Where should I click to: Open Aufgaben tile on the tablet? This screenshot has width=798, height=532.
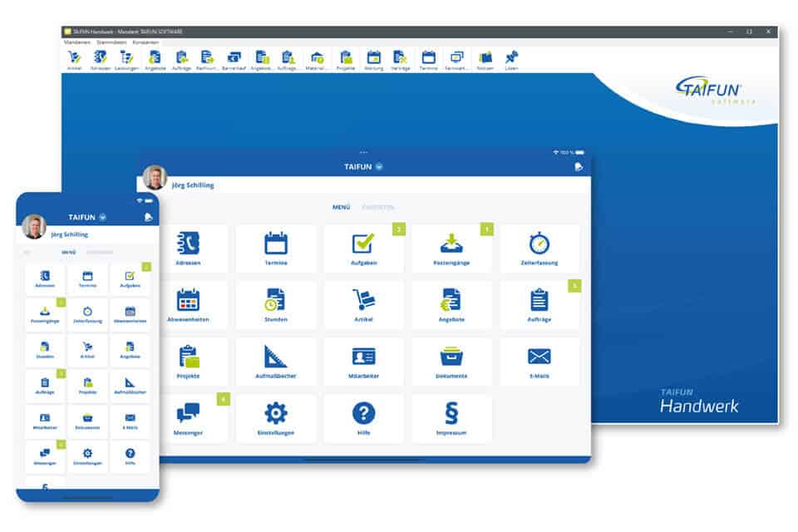363,248
